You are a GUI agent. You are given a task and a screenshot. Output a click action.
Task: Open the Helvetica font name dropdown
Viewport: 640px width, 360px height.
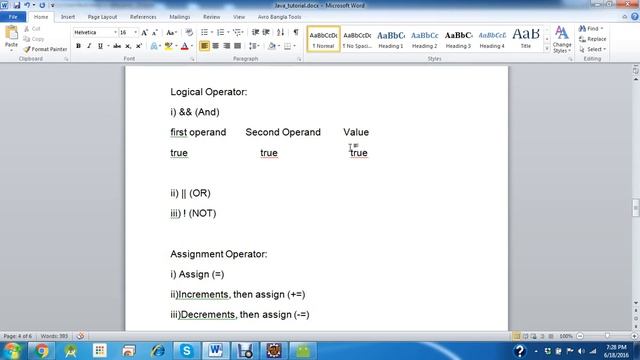tap(115, 32)
